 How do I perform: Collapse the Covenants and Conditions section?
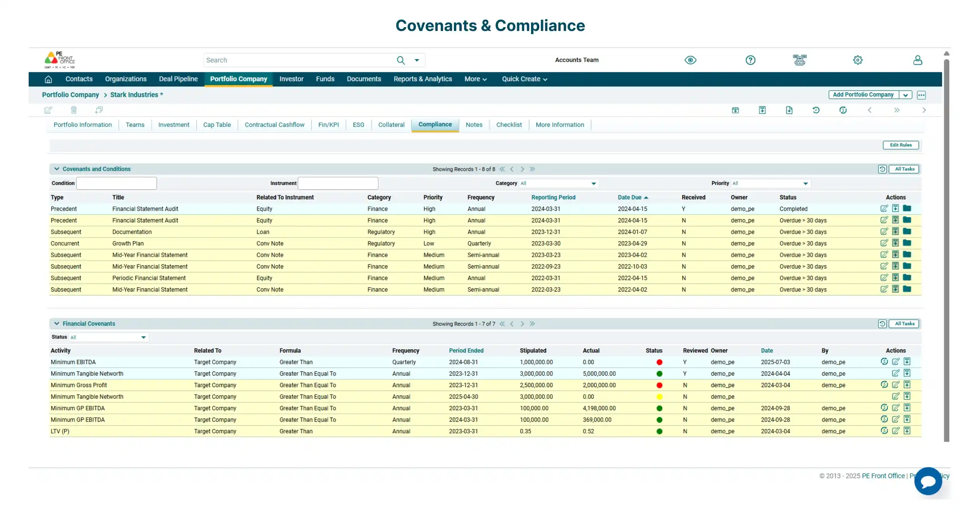pyautogui.click(x=57, y=169)
